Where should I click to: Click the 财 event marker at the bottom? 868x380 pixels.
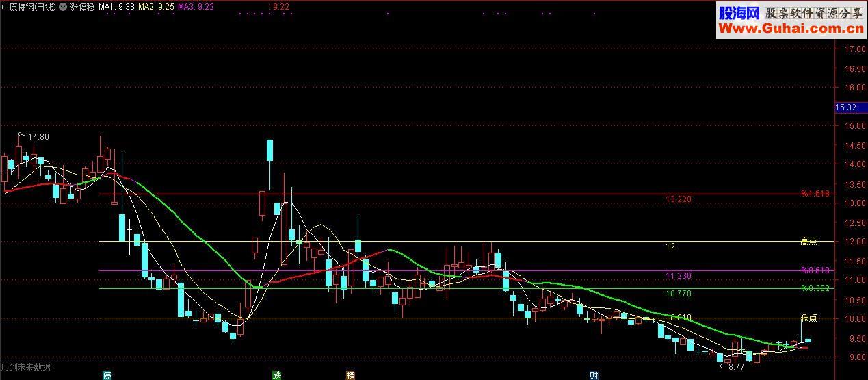594,375
